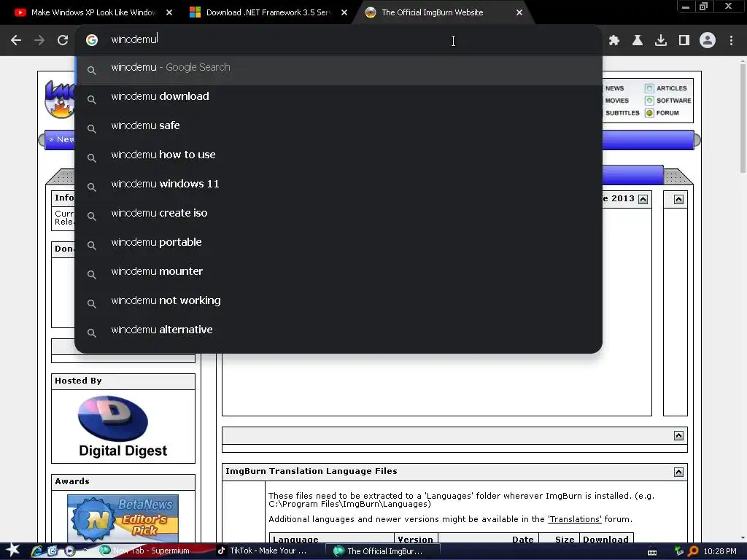Screen dimensions: 747x560
Task: Go back with the browser back arrow
Action: (x=16, y=41)
